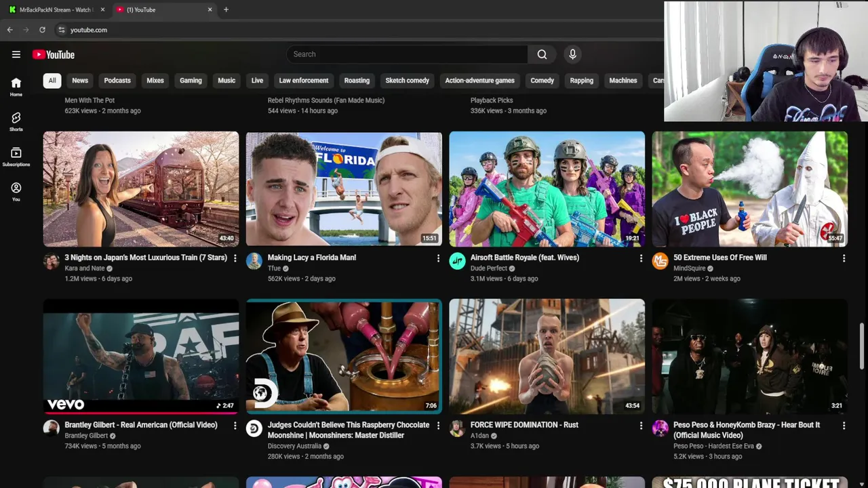
Task: Select the Gaming filter chip
Action: pyautogui.click(x=191, y=81)
